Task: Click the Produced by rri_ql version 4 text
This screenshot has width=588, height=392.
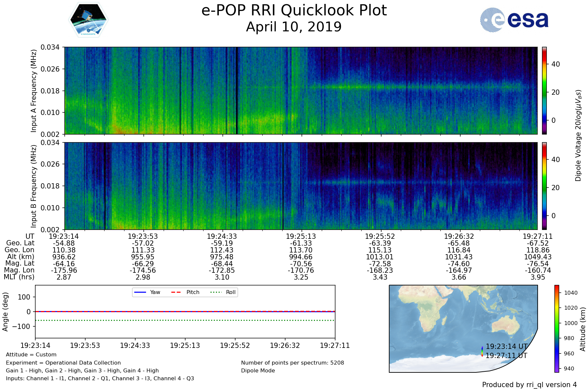Action: 529,385
